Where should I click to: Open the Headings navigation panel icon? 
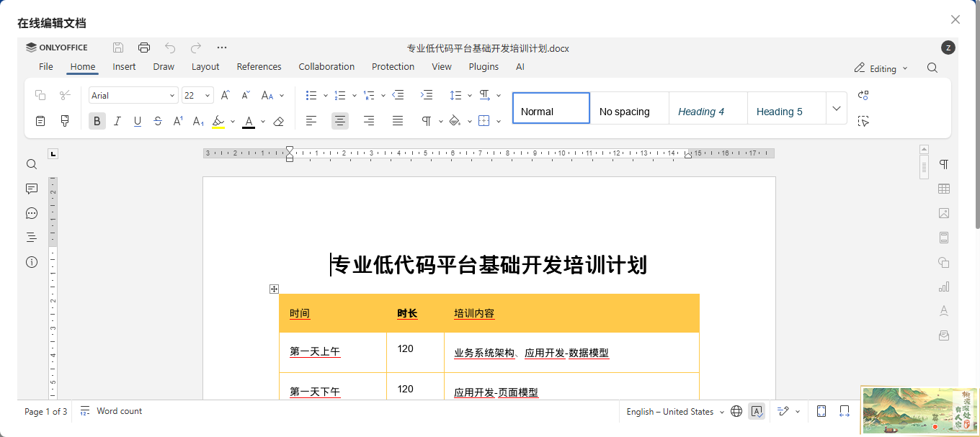pos(32,237)
